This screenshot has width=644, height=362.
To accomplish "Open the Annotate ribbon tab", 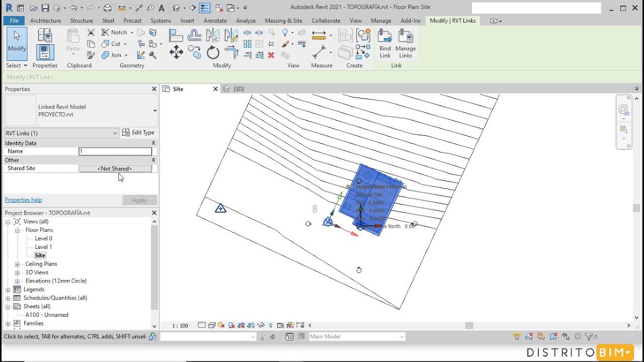I will click(215, 21).
